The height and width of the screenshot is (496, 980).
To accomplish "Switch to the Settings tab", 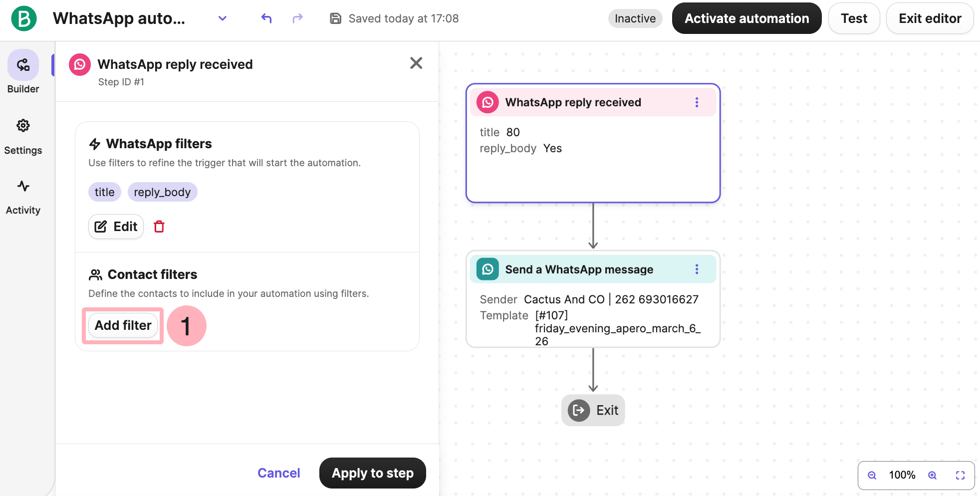I will [x=23, y=136].
